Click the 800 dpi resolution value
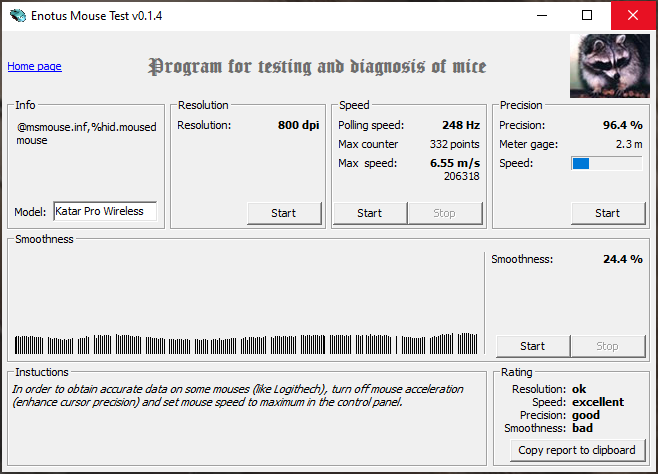Screen dimensions: 658x474 298,125
